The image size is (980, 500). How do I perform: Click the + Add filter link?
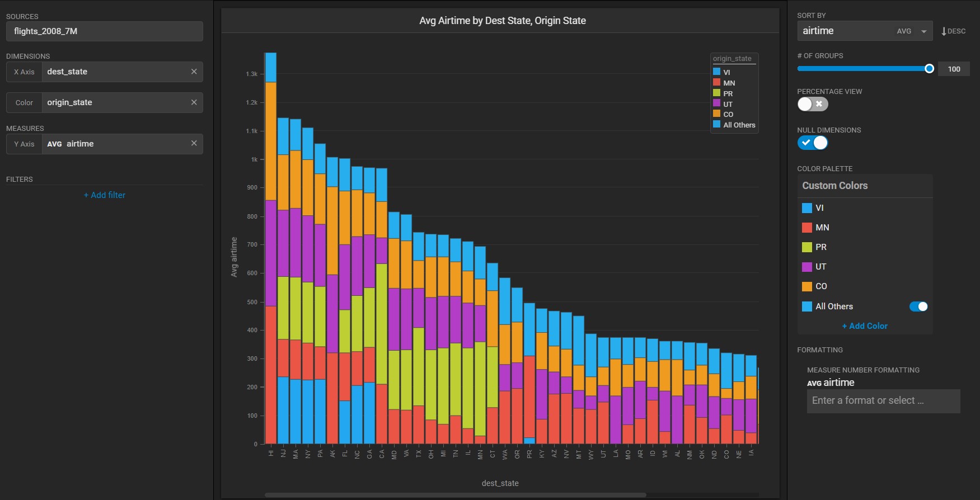pyautogui.click(x=104, y=195)
